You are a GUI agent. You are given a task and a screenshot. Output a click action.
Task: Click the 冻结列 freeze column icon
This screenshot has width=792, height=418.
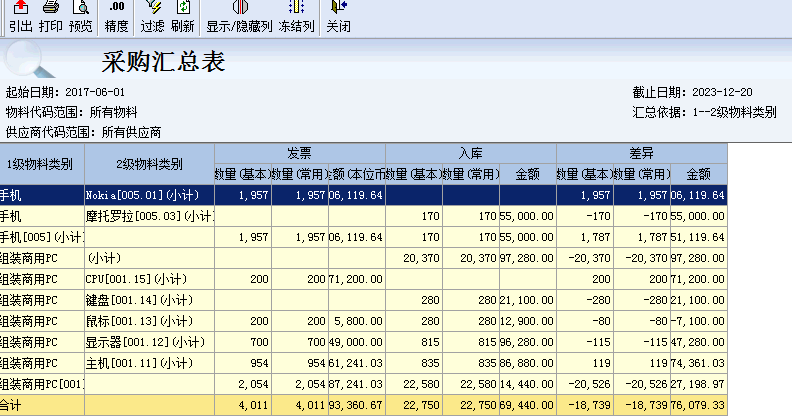point(296,17)
